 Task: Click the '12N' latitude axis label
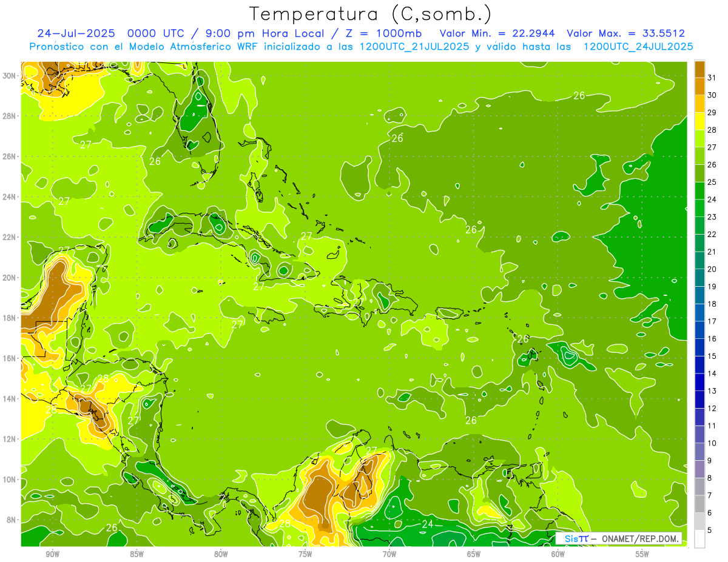(x=10, y=439)
